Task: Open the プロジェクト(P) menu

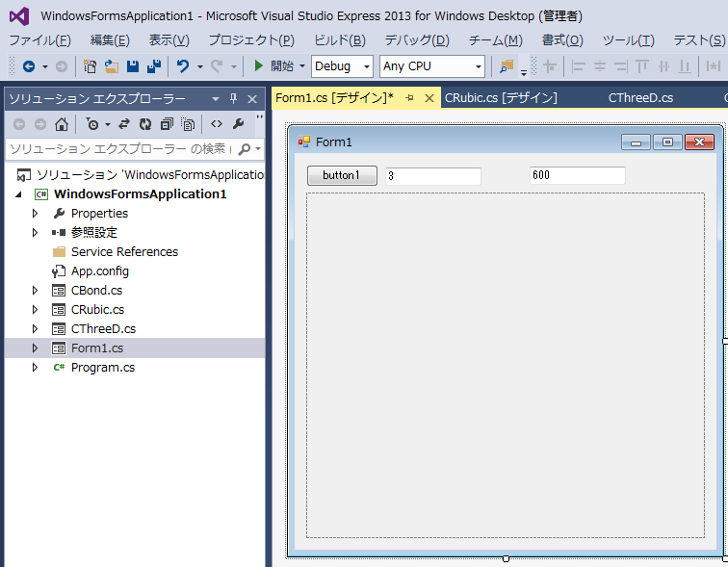Action: click(x=251, y=40)
